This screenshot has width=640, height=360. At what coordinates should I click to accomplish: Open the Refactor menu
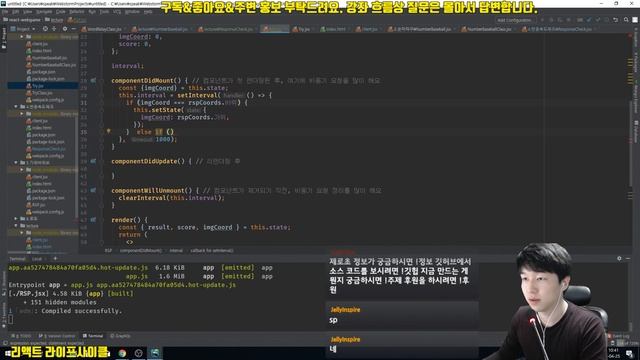pyautogui.click(x=77, y=12)
